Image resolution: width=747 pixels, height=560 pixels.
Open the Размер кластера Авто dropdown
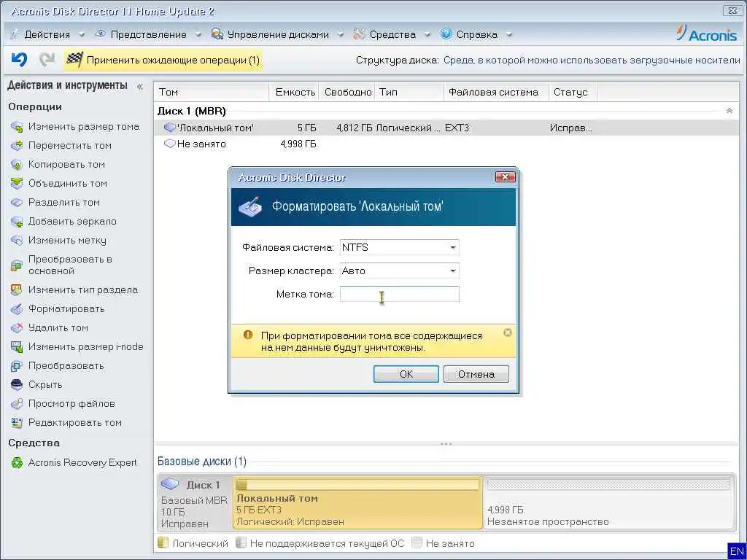point(452,271)
